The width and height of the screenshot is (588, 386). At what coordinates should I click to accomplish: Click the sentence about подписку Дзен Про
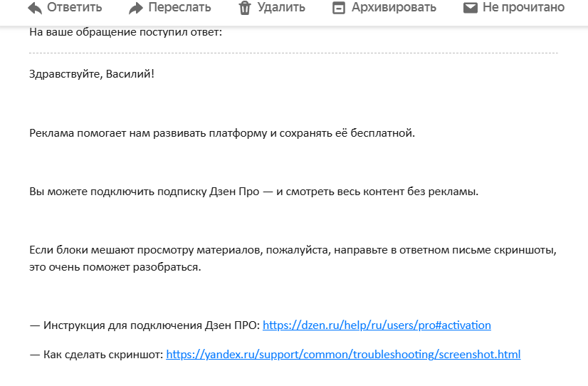click(x=254, y=192)
